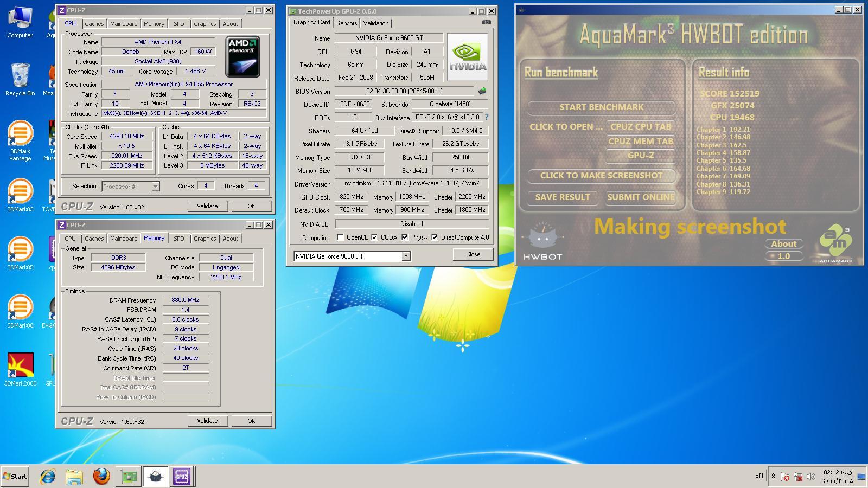Toggle the PhysX checkbox in GPU-Z
Screen dimensions: 868x488
pos(405,237)
